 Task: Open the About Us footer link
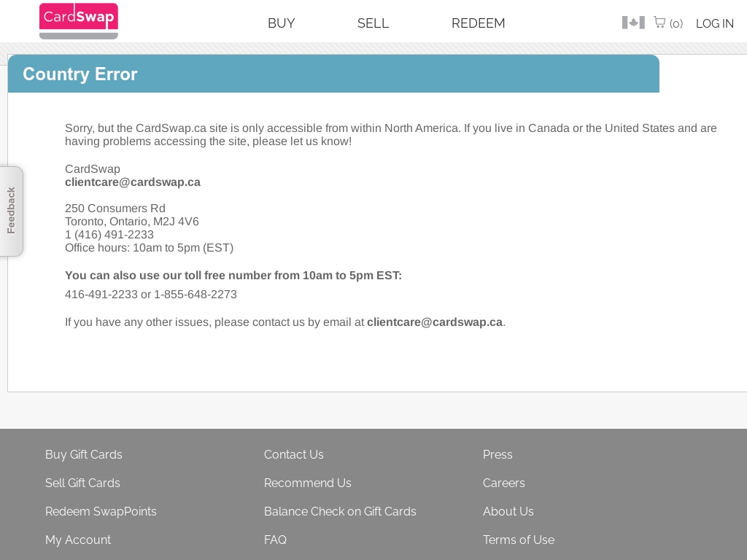tap(508, 511)
